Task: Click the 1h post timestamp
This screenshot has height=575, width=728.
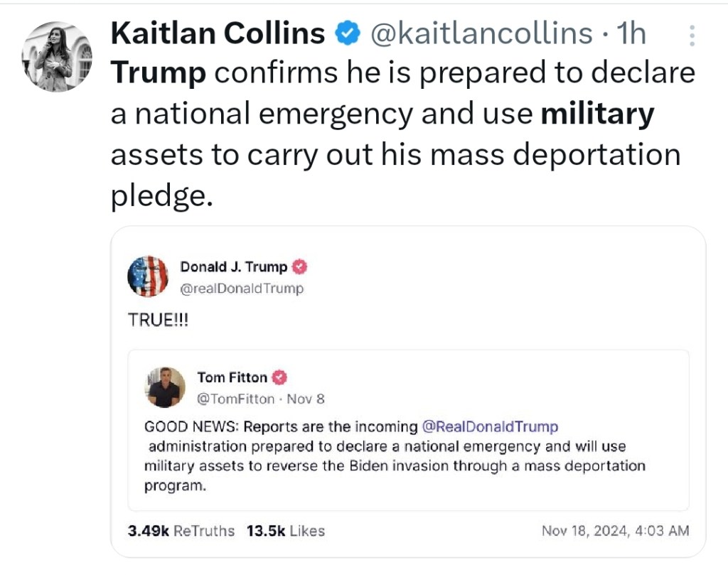Action: tap(631, 33)
